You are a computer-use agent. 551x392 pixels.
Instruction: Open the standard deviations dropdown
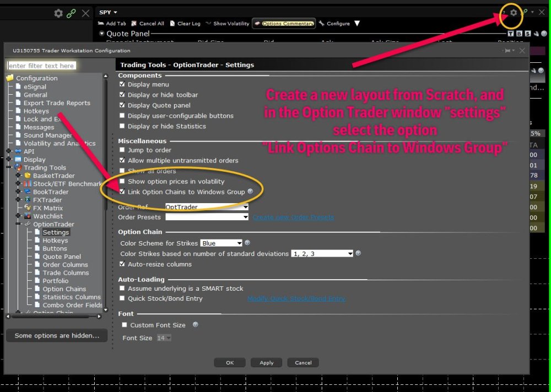point(322,254)
